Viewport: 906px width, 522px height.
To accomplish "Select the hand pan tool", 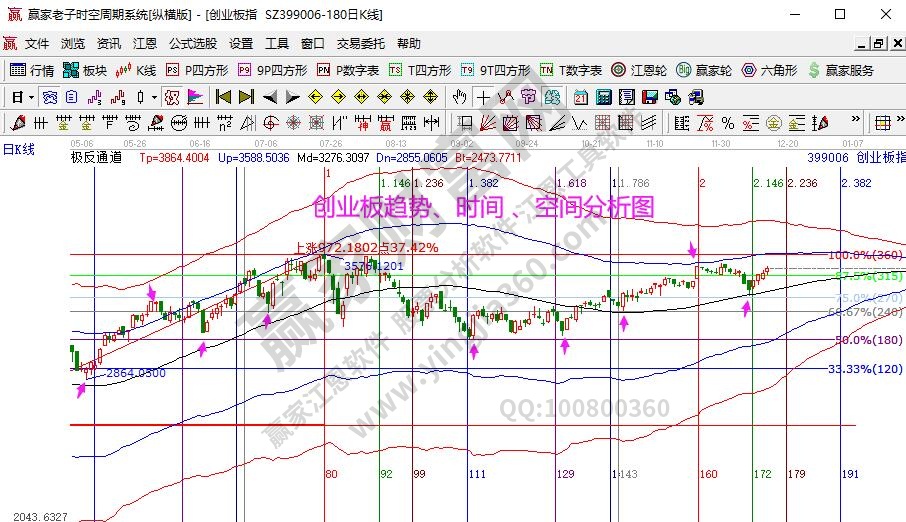I will [459, 97].
